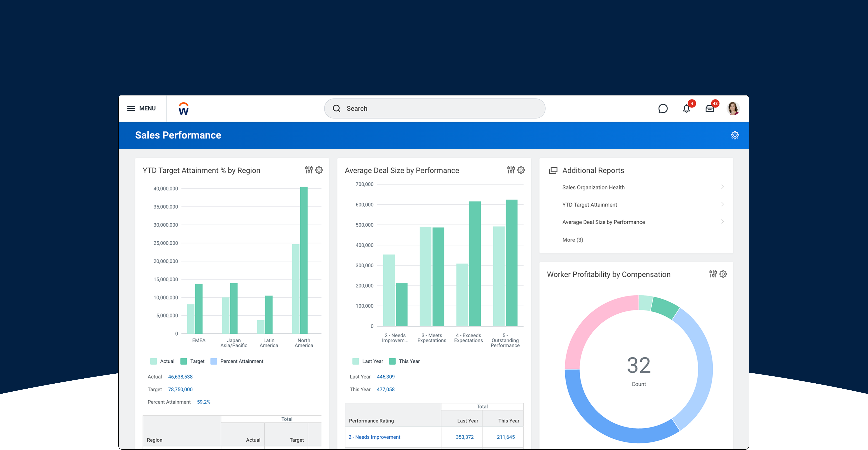Open the hamburger MENU button
Screen dimensions: 868x450
141,109
